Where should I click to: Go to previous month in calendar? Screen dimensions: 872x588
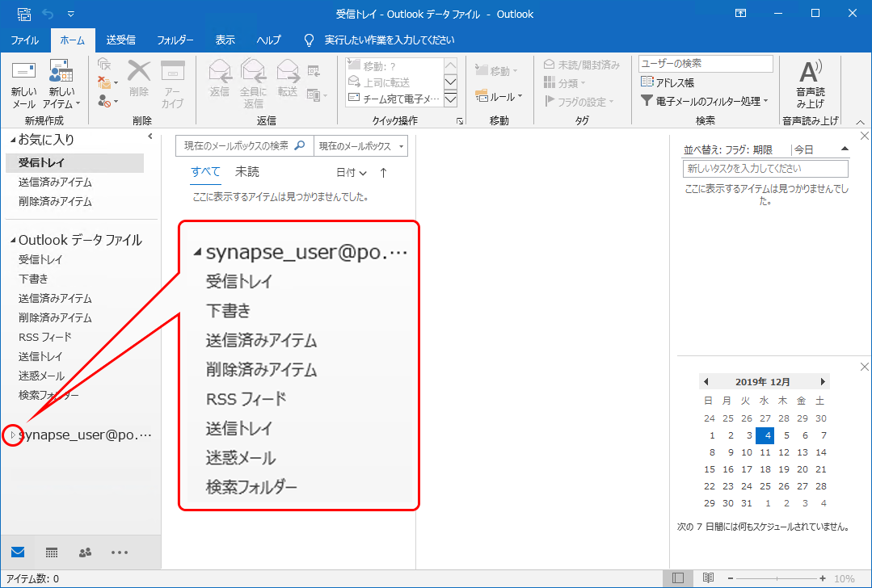click(x=706, y=382)
